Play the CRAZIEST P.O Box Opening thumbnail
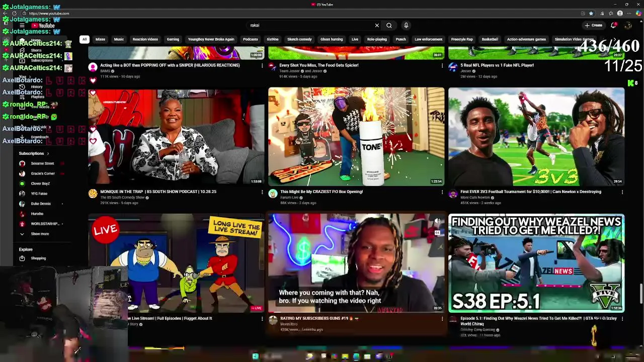The height and width of the screenshot is (362, 644). [356, 137]
